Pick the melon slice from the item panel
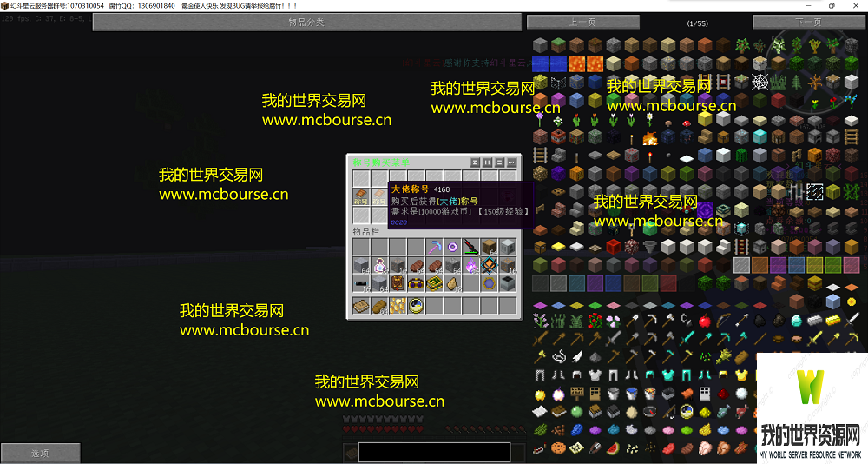 (x=613, y=447)
